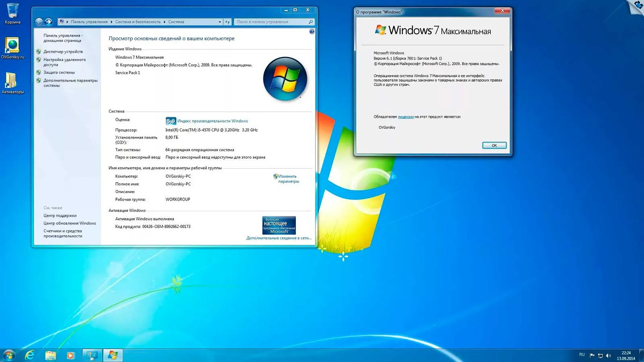Click the forward arrow in Control Panel
Image resolution: width=644 pixels, height=362 pixels.
(48, 22)
